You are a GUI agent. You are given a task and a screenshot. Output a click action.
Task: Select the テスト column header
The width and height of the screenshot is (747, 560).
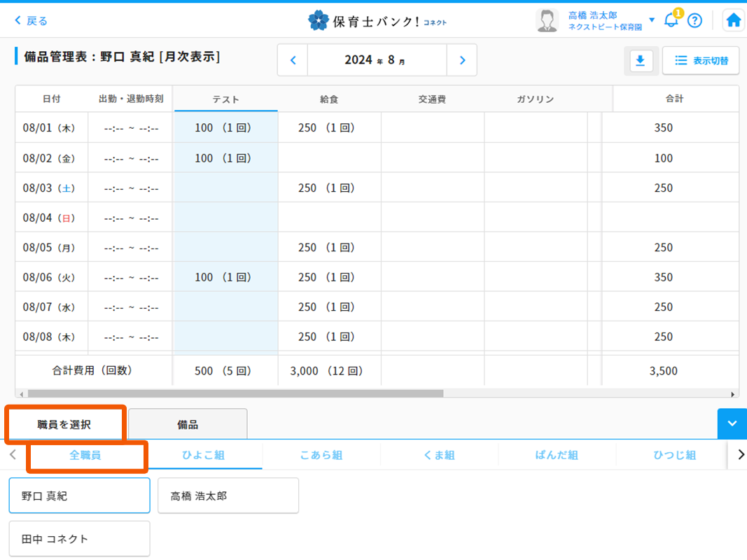[x=225, y=99]
